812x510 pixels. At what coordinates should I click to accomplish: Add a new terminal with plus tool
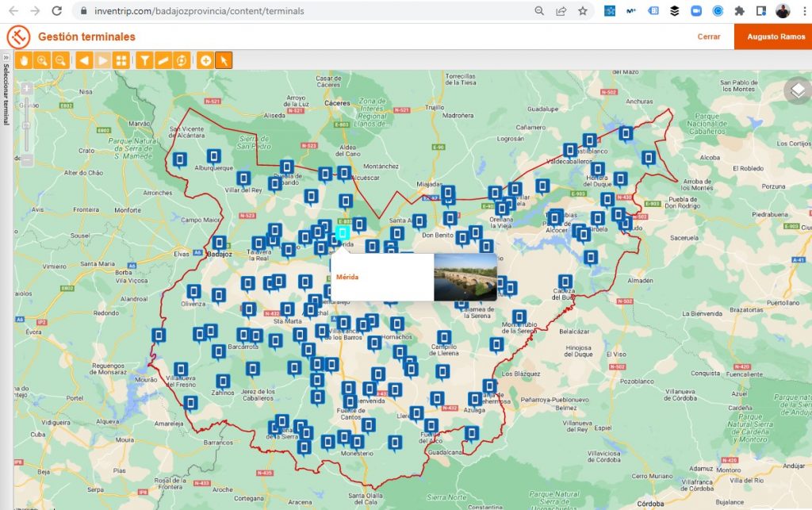[205, 60]
